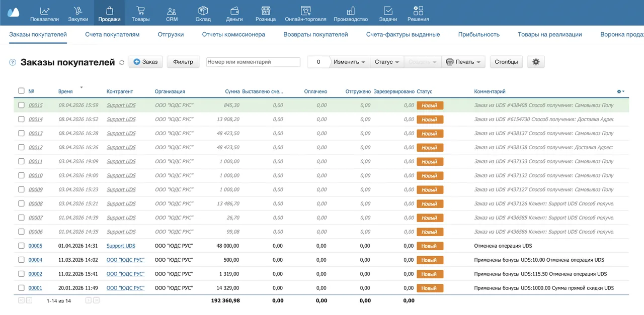This screenshot has width=644, height=315.
Task: Open the Товары cart icon
Action: click(140, 11)
